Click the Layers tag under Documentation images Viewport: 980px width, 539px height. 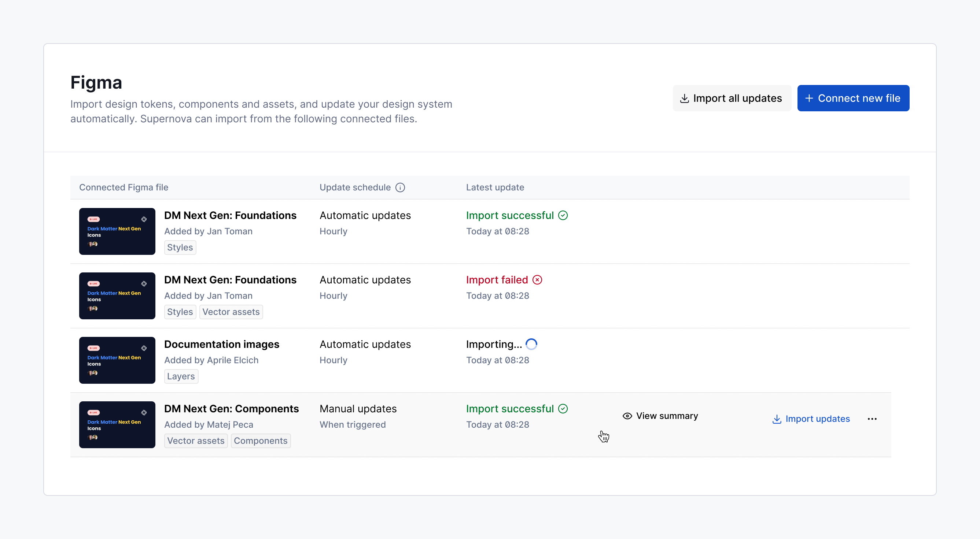point(181,376)
